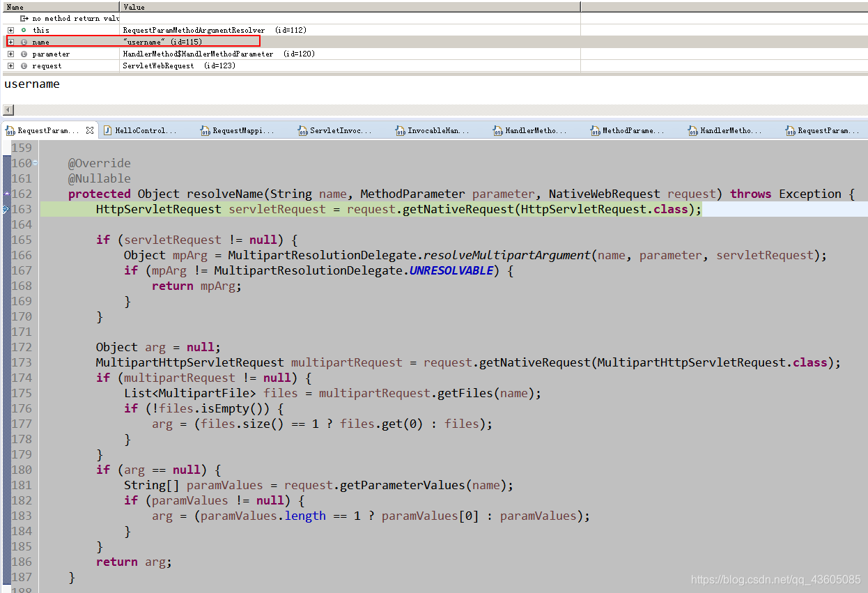Click paramValues[0] expression on line 183
Screen dimensions: 868x593
(431, 516)
